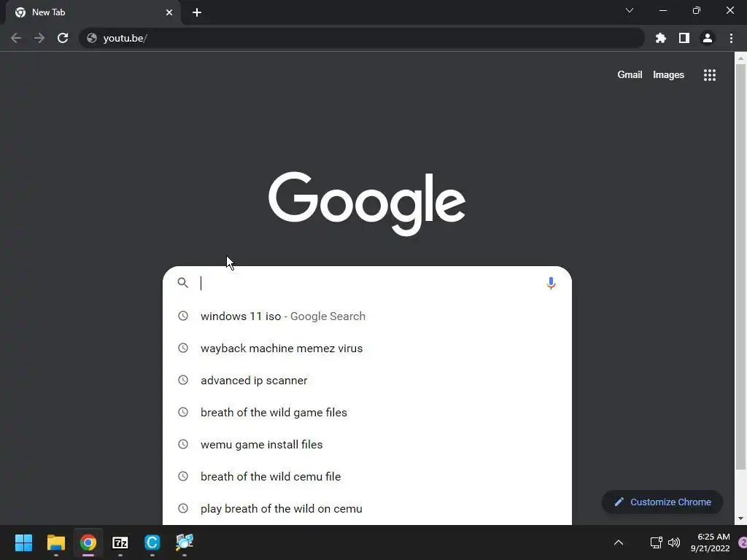The height and width of the screenshot is (560, 747).
Task: Open the Chrome profile avatar
Action: [708, 38]
